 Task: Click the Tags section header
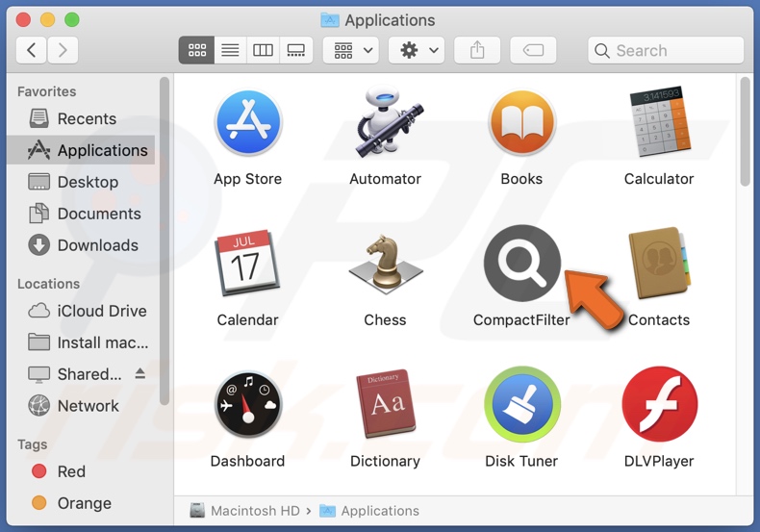33,444
